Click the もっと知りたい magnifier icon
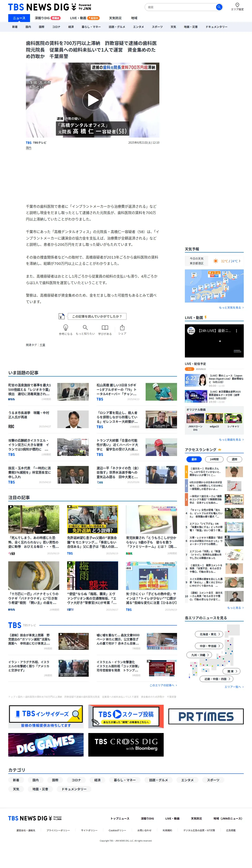 click(85, 327)
